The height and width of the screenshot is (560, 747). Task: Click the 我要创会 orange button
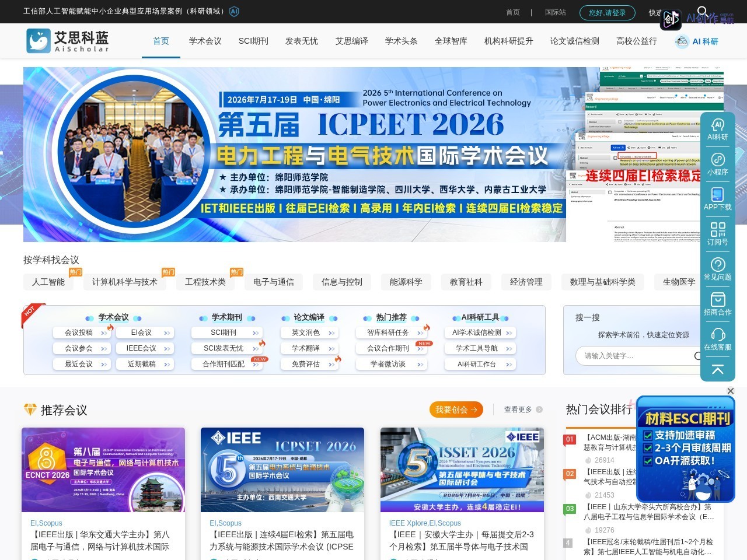coord(456,409)
